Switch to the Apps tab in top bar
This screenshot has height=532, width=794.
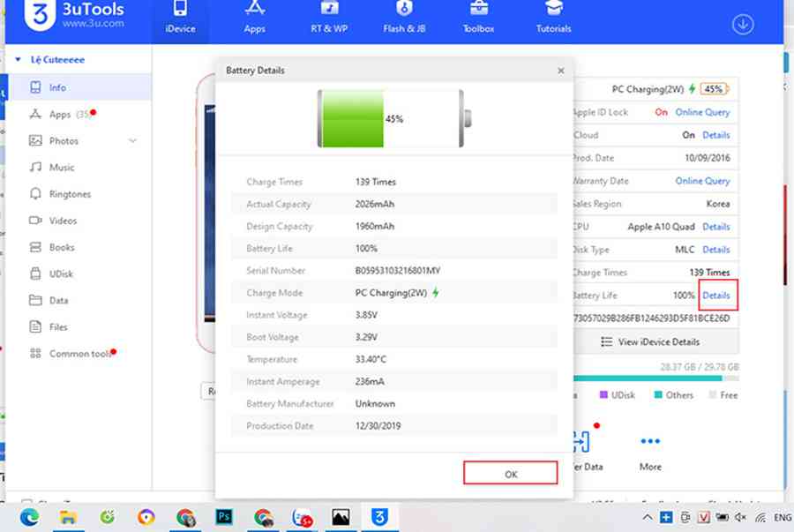point(255,19)
